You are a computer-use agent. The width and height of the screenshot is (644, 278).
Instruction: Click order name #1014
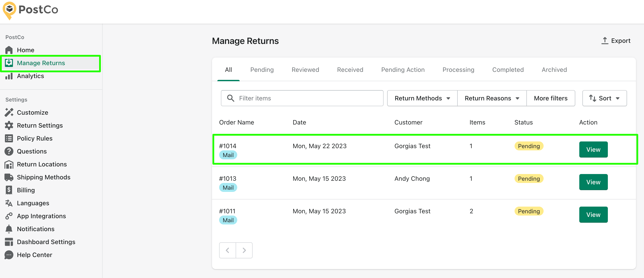pyautogui.click(x=228, y=146)
